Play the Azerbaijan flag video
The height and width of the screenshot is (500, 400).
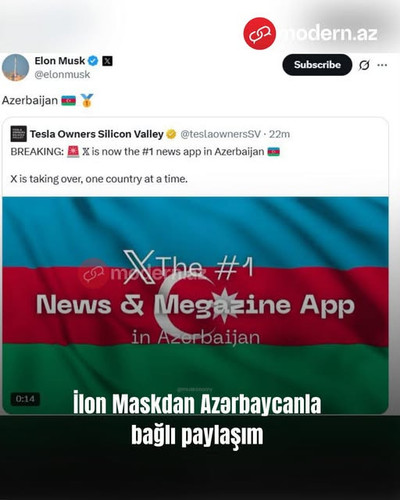pos(195,305)
